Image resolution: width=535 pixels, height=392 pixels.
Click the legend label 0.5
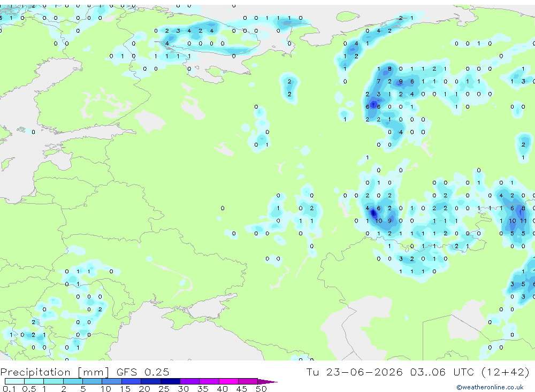coord(29,389)
